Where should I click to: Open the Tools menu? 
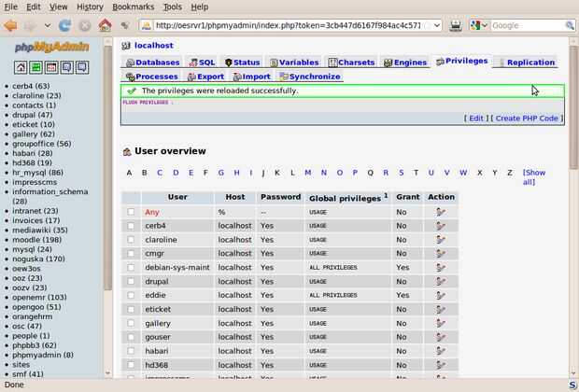pos(173,7)
